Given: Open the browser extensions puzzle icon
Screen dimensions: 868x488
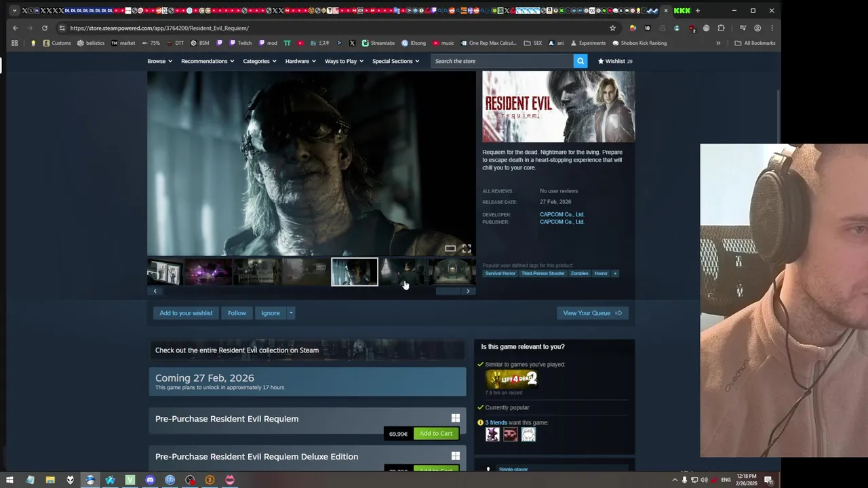Looking at the screenshot, I should coord(721,28).
